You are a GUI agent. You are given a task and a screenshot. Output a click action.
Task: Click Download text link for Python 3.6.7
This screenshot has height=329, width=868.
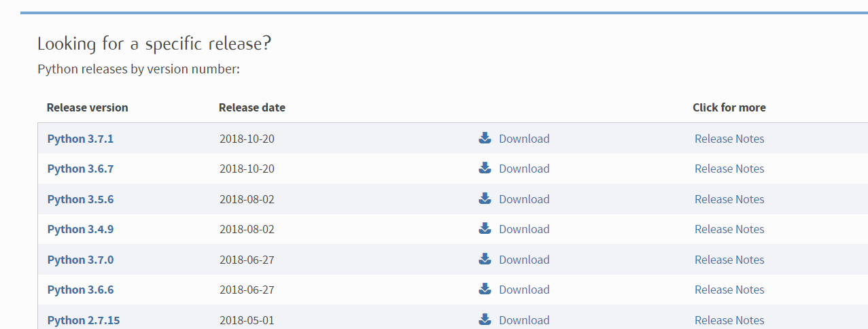tap(524, 169)
